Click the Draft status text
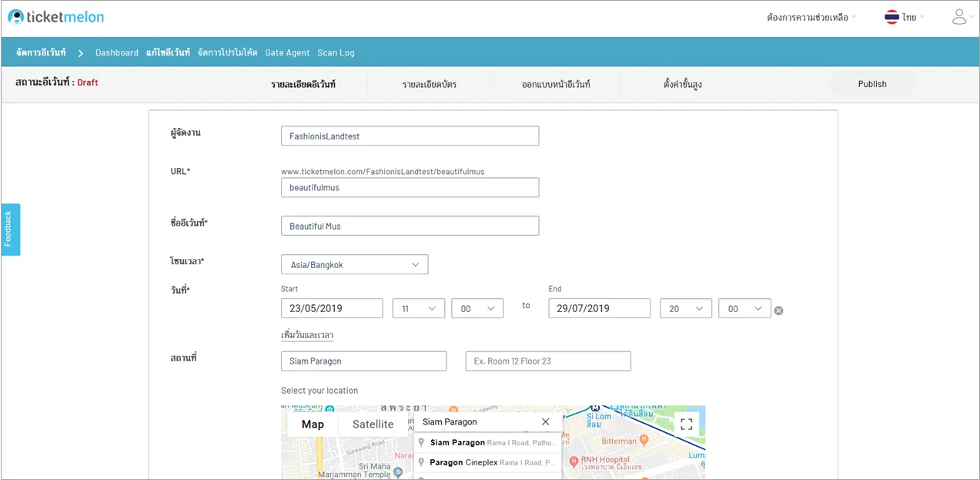 coord(88,82)
